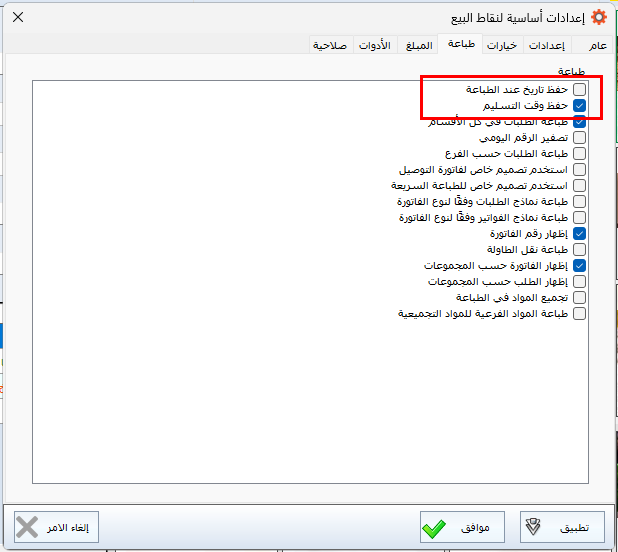This screenshot has height=552, width=618.
Task: Disable طباعة الطلبات في كل الأقسام
Action: coord(579,122)
